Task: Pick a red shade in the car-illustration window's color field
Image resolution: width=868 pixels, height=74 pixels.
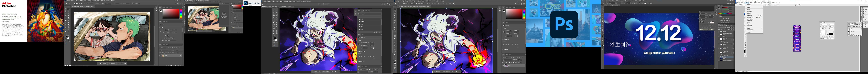Action: coord(171,14)
